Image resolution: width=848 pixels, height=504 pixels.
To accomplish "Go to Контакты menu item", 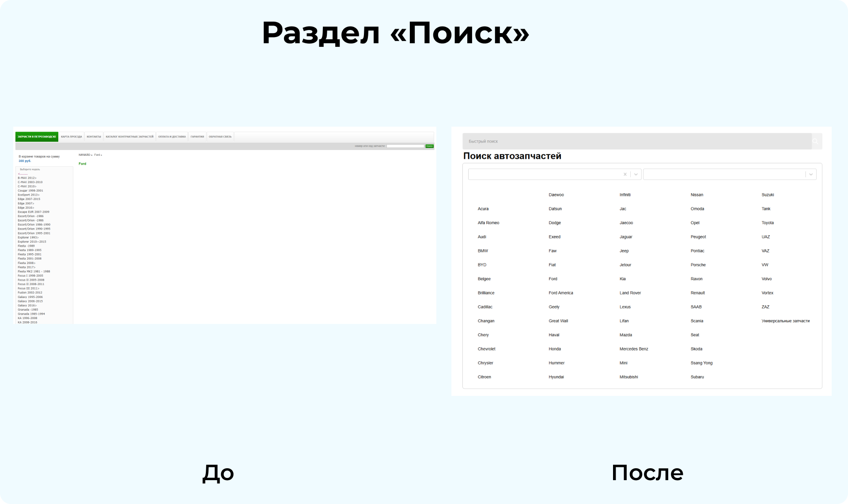I will click(x=94, y=137).
